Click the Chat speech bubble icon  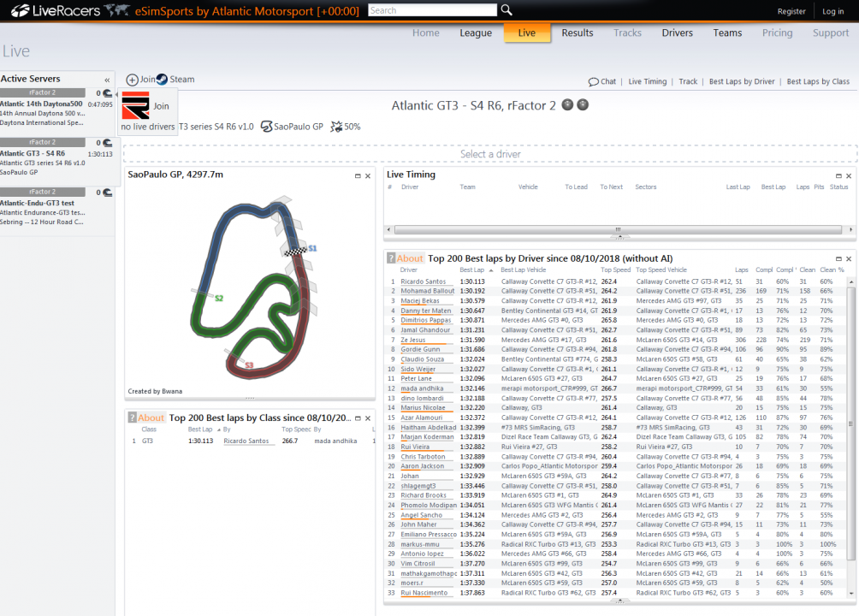[593, 81]
